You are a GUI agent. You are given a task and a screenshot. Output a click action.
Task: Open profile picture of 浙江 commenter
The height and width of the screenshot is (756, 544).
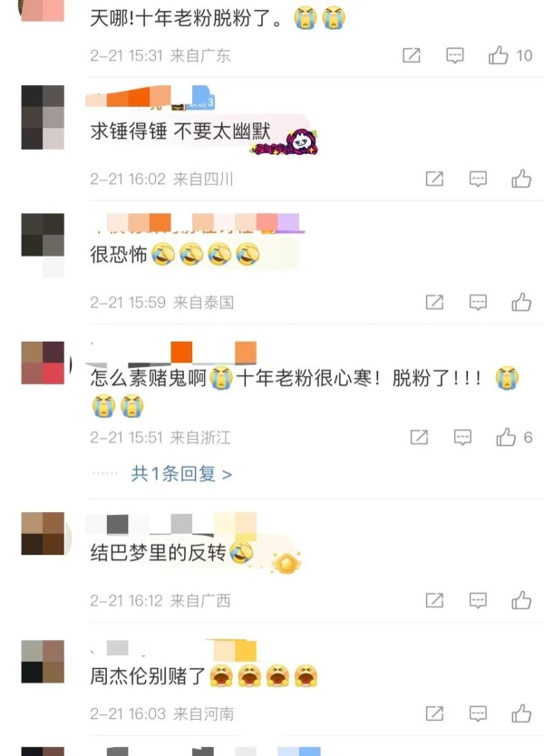[x=43, y=363]
